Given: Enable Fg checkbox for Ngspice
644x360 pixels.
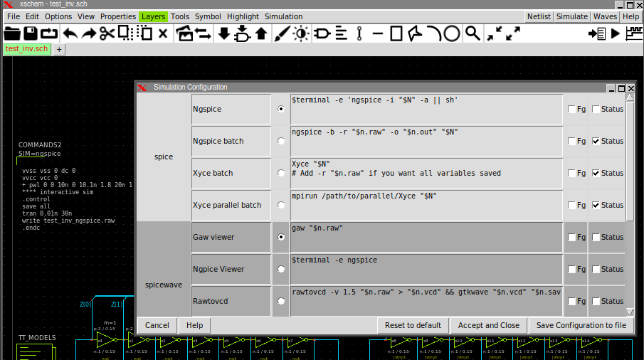Looking at the screenshot, I should (571, 110).
